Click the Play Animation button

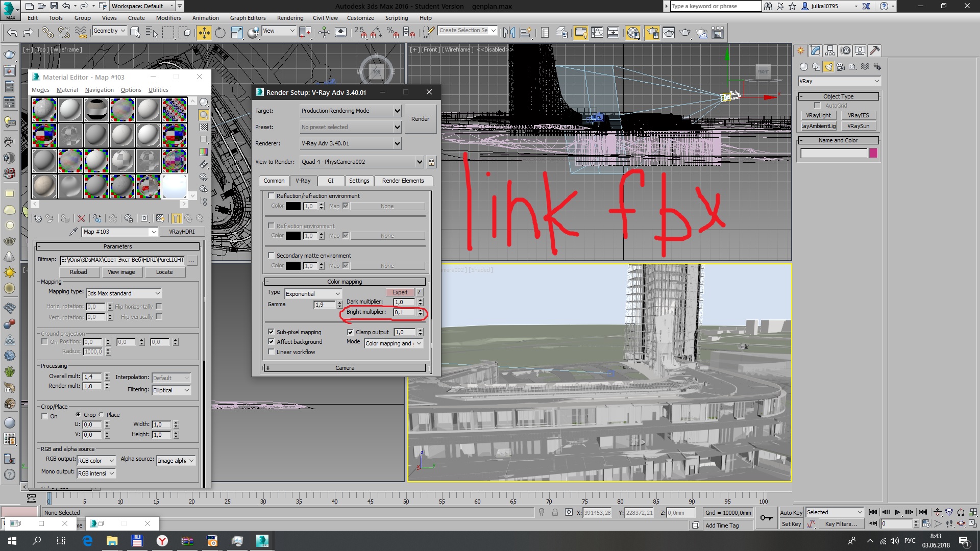coord(897,512)
